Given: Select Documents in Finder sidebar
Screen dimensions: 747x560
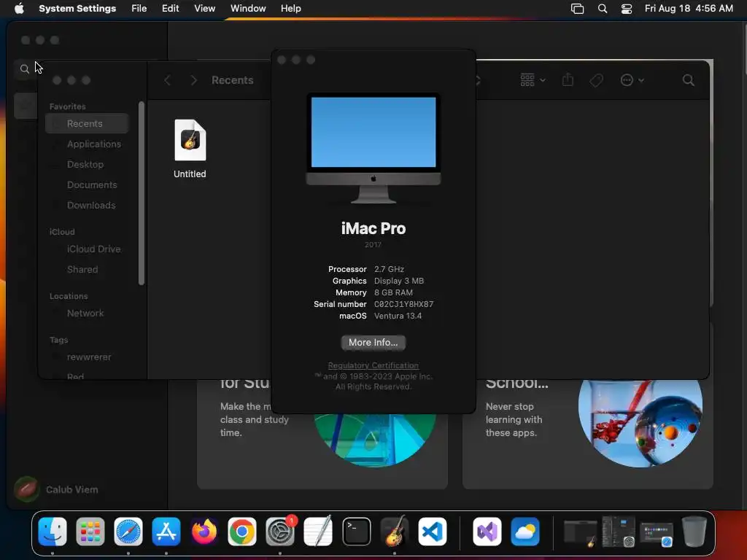Looking at the screenshot, I should 87,184.
